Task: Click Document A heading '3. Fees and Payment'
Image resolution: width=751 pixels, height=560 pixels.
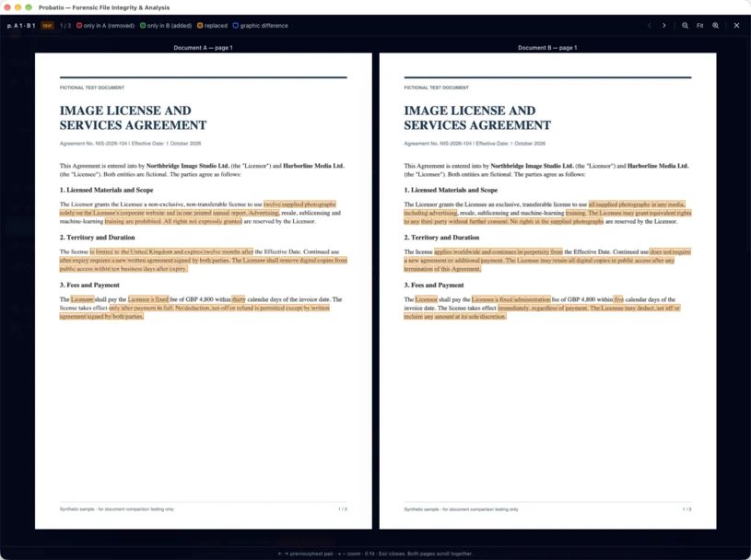Action: coord(89,285)
